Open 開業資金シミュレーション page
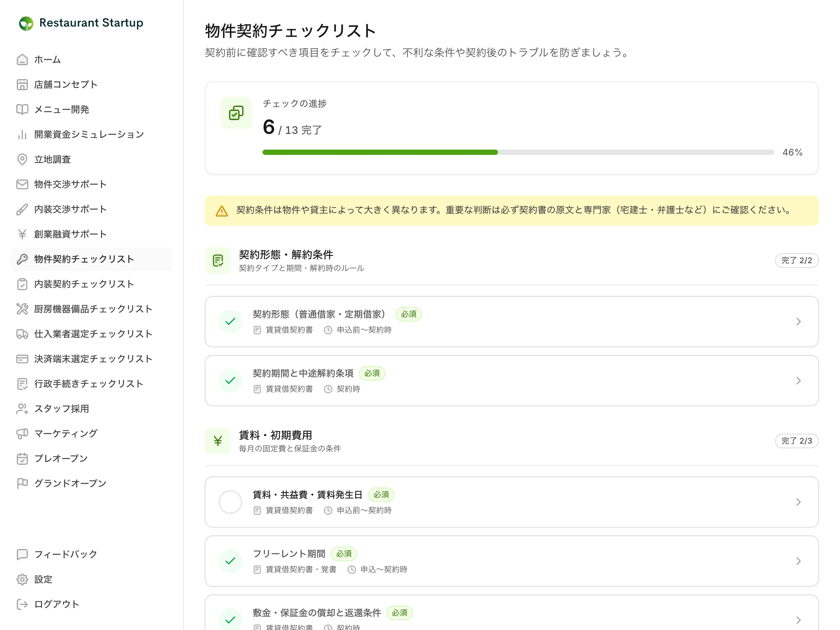This screenshot has height=630, width=840. pyautogui.click(x=92, y=135)
